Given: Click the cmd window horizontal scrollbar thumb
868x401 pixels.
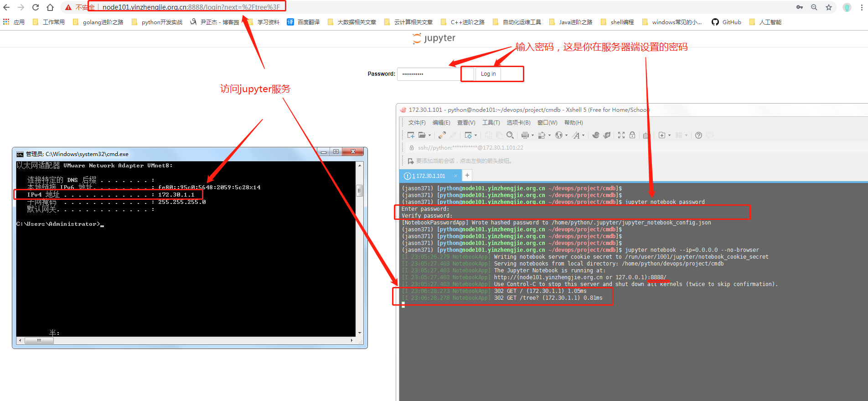Looking at the screenshot, I should tap(39, 340).
